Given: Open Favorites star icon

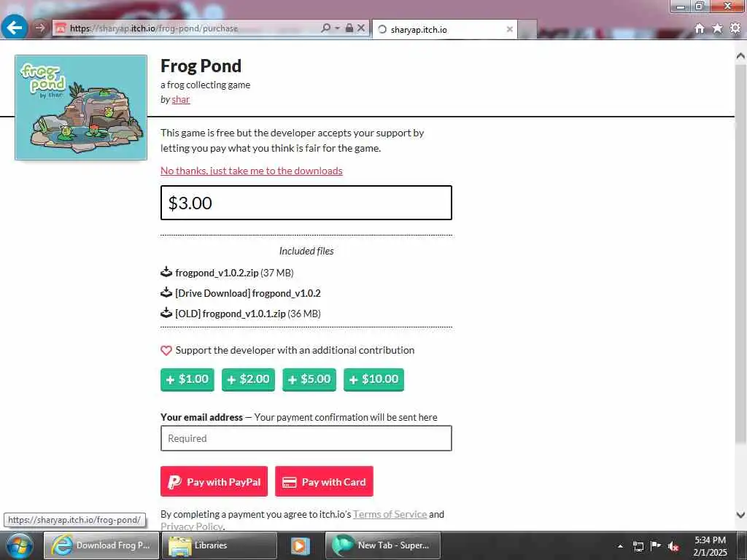Looking at the screenshot, I should point(717,28).
